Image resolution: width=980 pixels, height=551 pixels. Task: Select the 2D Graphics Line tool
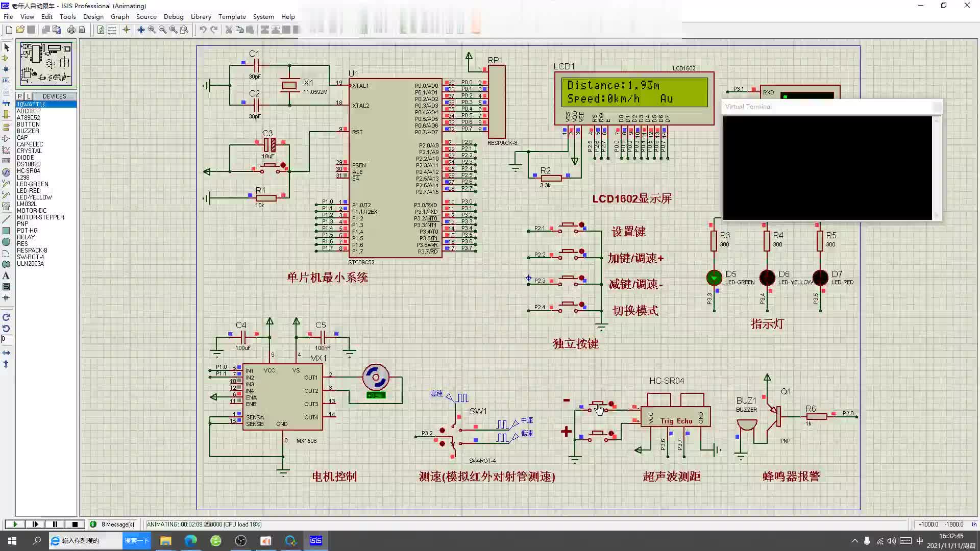coord(6,219)
